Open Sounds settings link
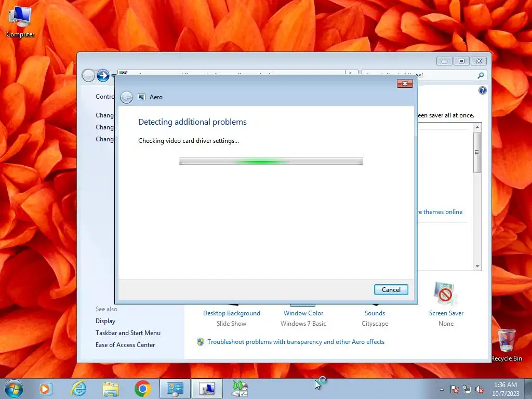Screen dimensions: 532x399 click(375, 313)
